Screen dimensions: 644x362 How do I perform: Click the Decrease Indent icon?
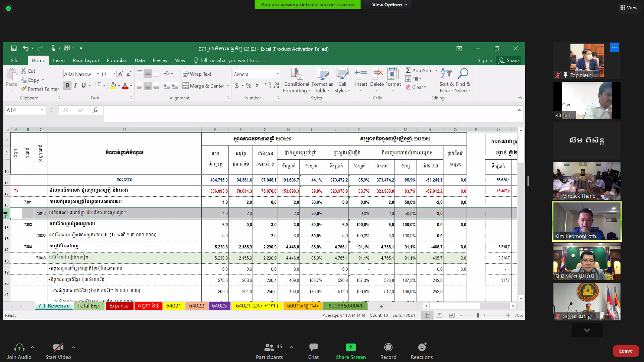167,86
